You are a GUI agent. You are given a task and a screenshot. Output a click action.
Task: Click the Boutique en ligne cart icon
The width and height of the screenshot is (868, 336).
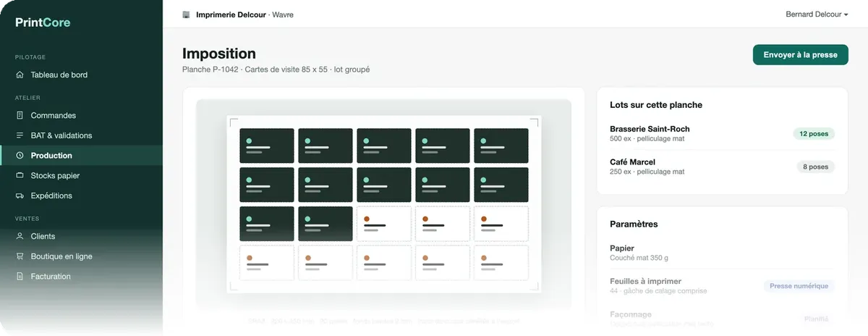click(x=20, y=256)
